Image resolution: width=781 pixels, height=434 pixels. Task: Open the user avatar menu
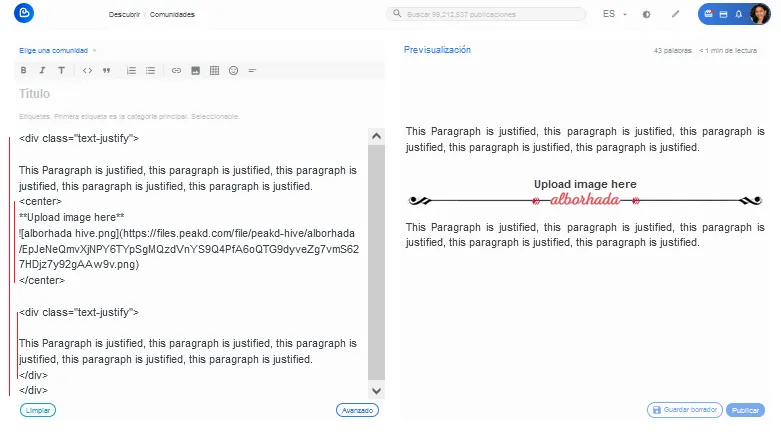point(760,14)
